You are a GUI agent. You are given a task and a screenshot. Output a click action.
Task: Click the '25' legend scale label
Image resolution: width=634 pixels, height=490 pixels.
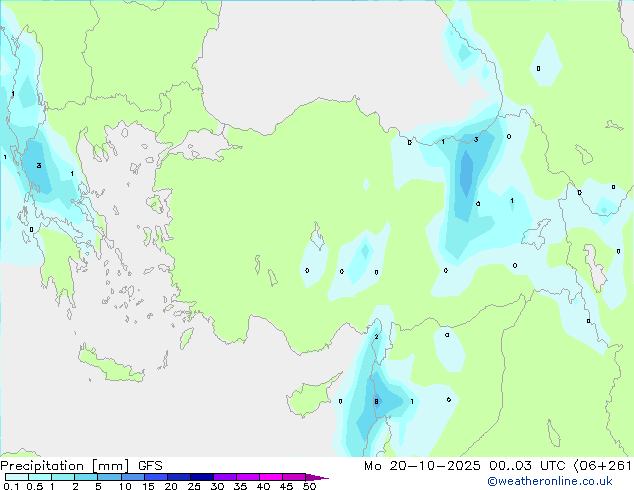click(194, 486)
